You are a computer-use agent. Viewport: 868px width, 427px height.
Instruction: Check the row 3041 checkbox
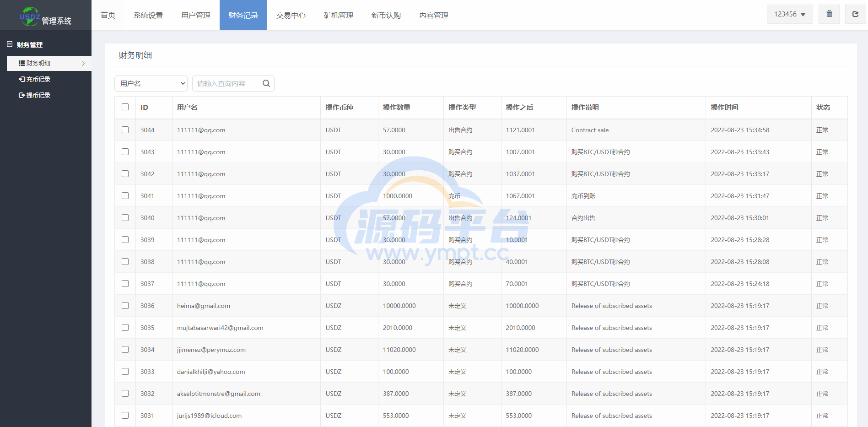(x=125, y=196)
